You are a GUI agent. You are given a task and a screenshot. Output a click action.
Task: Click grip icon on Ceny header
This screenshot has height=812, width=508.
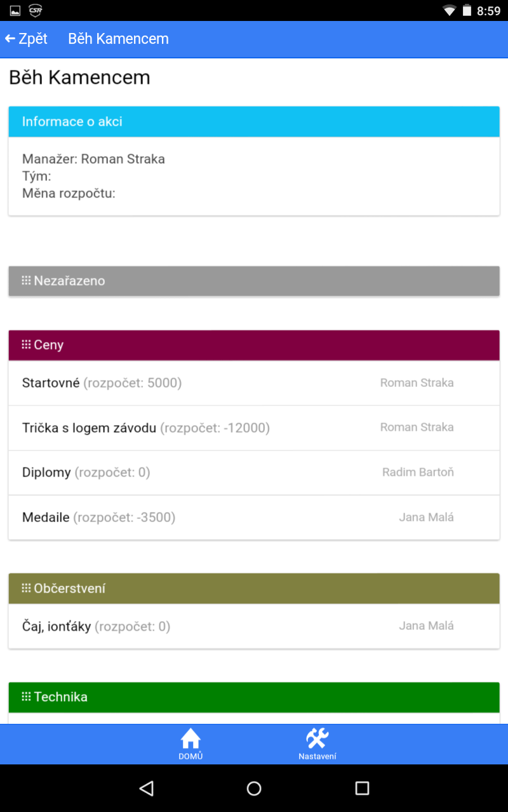(26, 344)
